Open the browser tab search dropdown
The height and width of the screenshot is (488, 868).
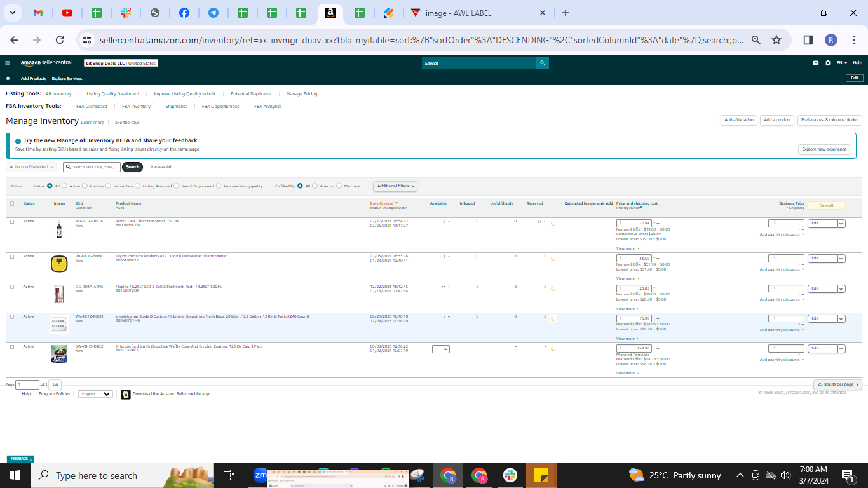pos(13,13)
